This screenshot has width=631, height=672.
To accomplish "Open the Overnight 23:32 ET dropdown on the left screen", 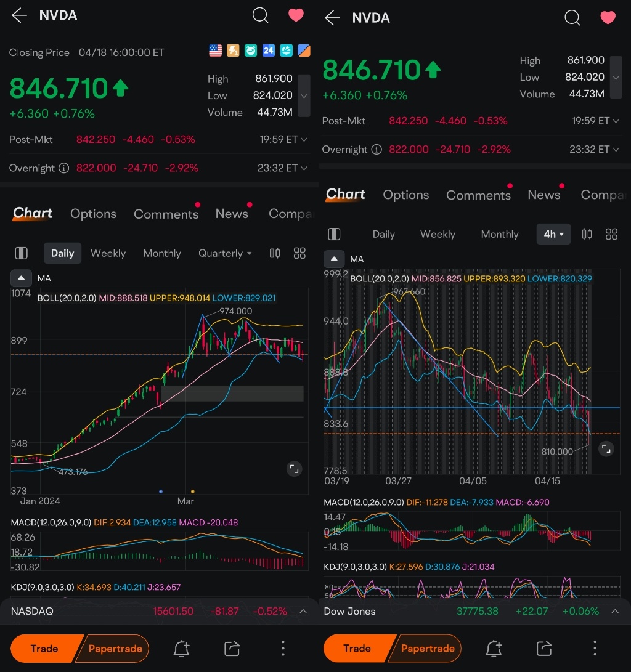I will coord(282,168).
